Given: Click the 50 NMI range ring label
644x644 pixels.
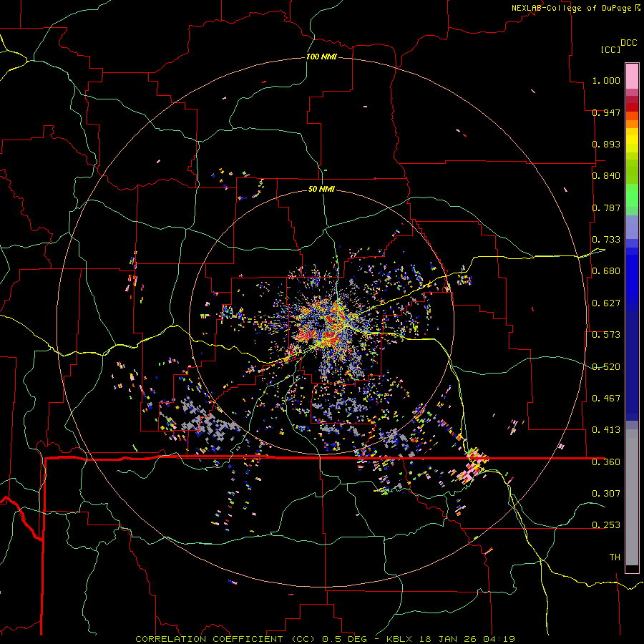Looking at the screenshot, I should point(321,189).
